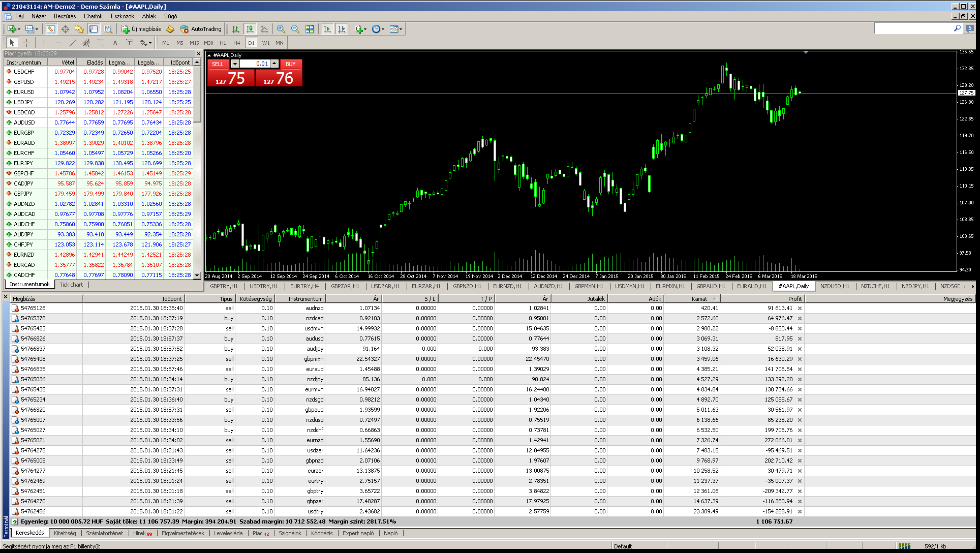Switch chart to bar chart mode
Viewport: 980px width, 553px height.
click(x=236, y=29)
